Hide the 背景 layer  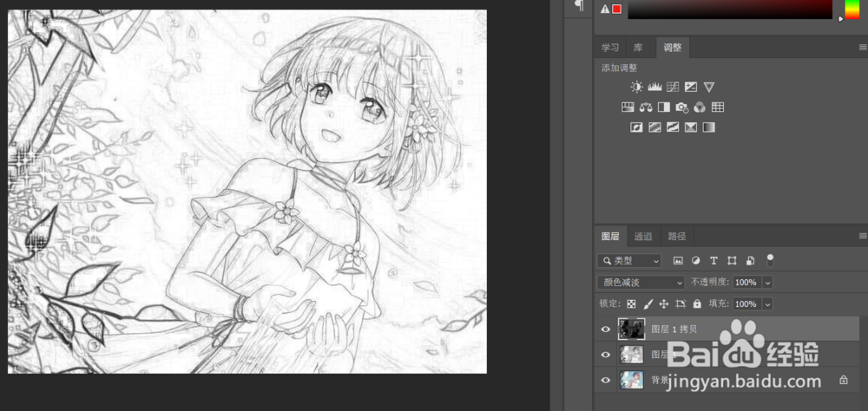pyautogui.click(x=606, y=380)
